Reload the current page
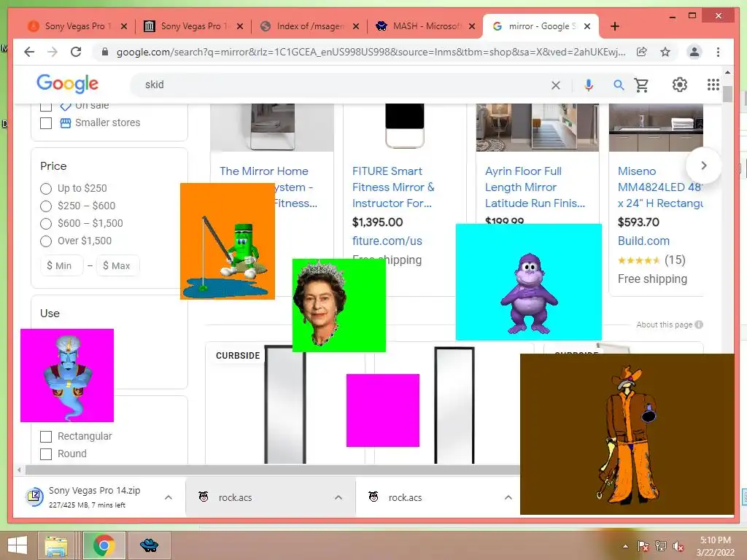Image resolution: width=747 pixels, height=560 pixels. (76, 52)
